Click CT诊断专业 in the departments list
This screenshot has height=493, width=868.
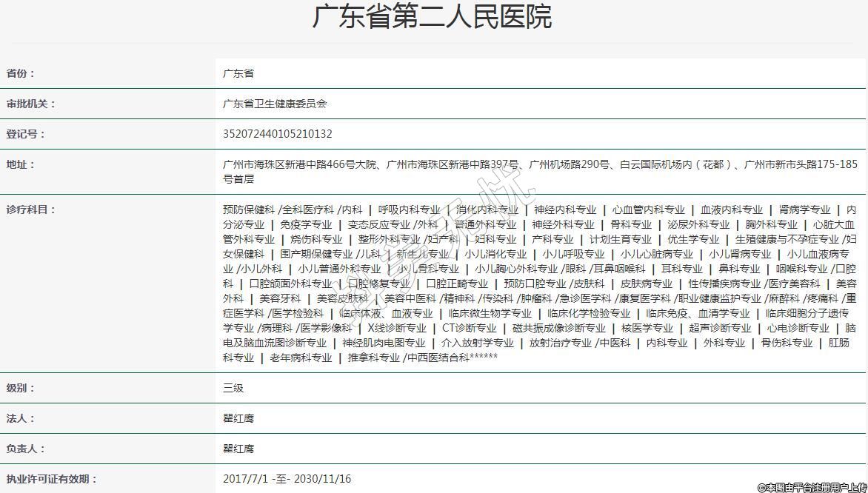click(x=469, y=328)
